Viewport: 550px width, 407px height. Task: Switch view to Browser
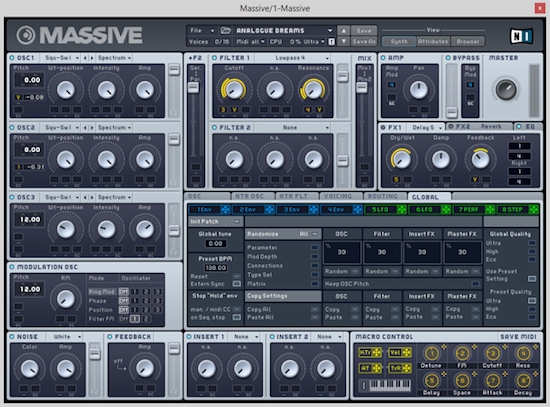coord(468,41)
